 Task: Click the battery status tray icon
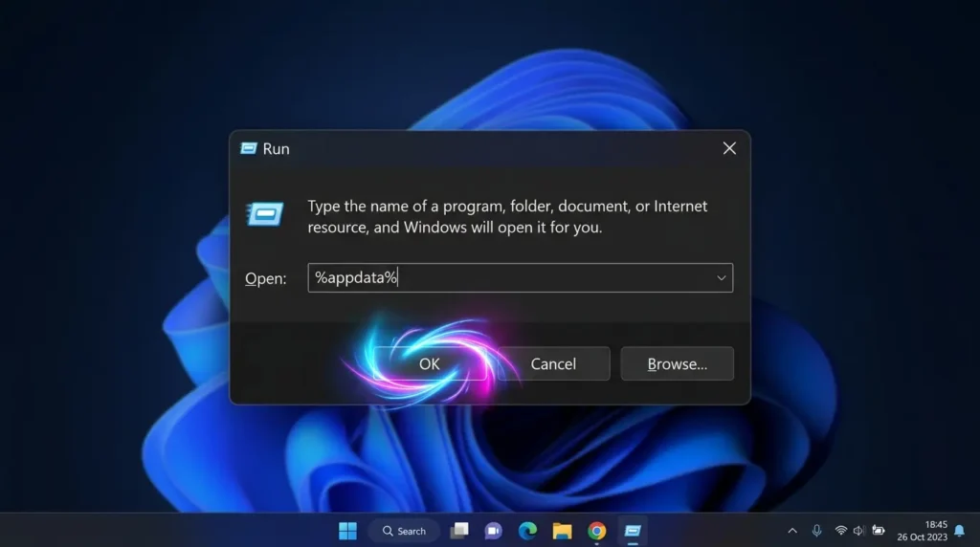pyautogui.click(x=879, y=531)
